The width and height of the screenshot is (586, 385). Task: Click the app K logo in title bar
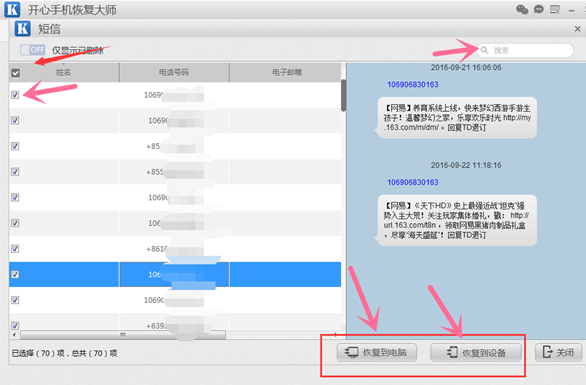pos(12,9)
